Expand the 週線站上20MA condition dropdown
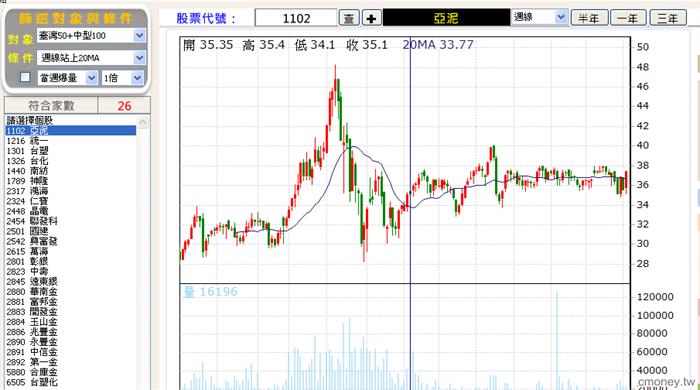This screenshot has height=390, width=700. [x=139, y=58]
